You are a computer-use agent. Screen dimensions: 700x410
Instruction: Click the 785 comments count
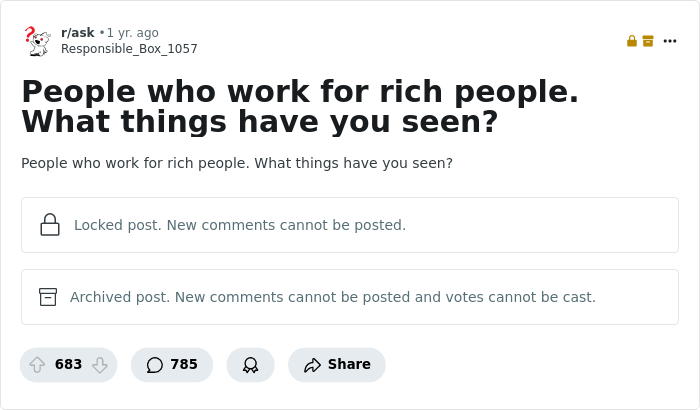click(x=184, y=365)
